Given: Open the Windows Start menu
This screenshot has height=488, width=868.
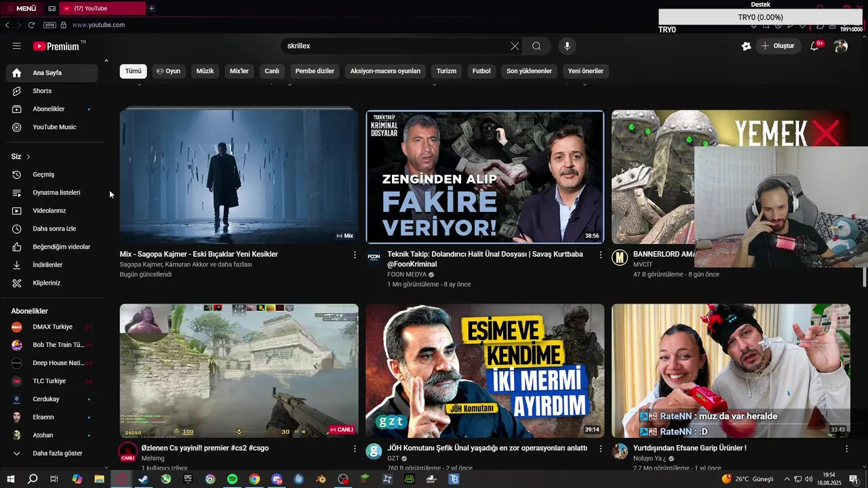Looking at the screenshot, I should pos(10,479).
